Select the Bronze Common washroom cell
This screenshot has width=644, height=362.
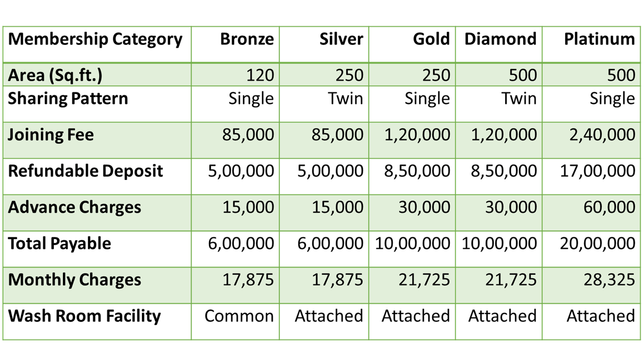tap(235, 321)
